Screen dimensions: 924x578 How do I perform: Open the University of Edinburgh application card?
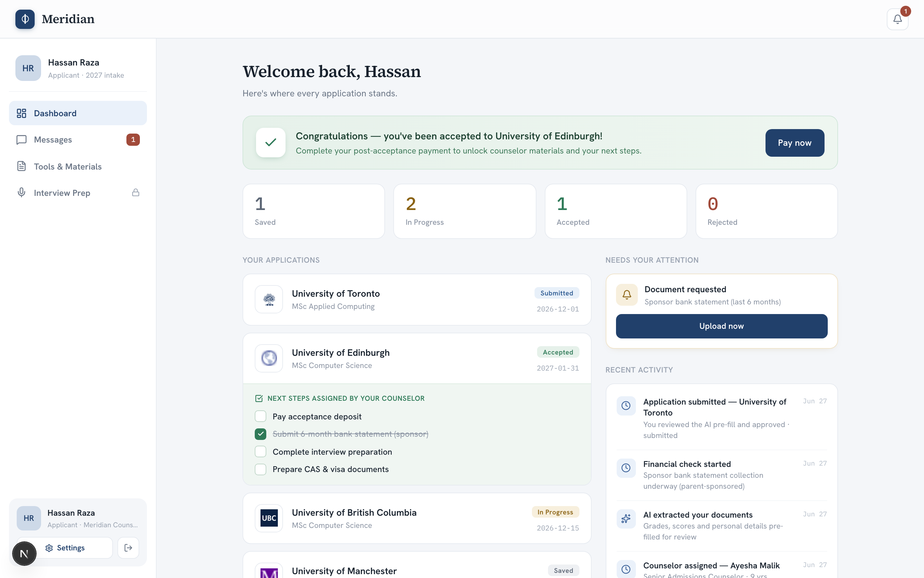[x=416, y=359]
